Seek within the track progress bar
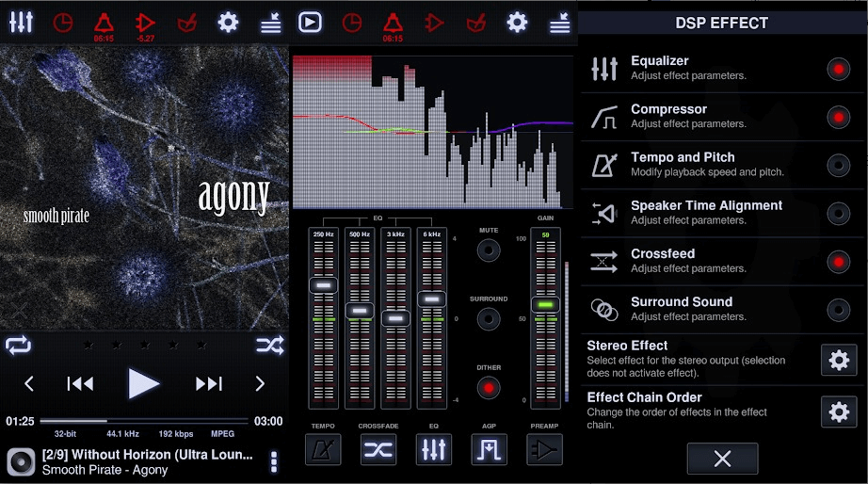Viewport: 868px width, 484px height. click(144, 421)
